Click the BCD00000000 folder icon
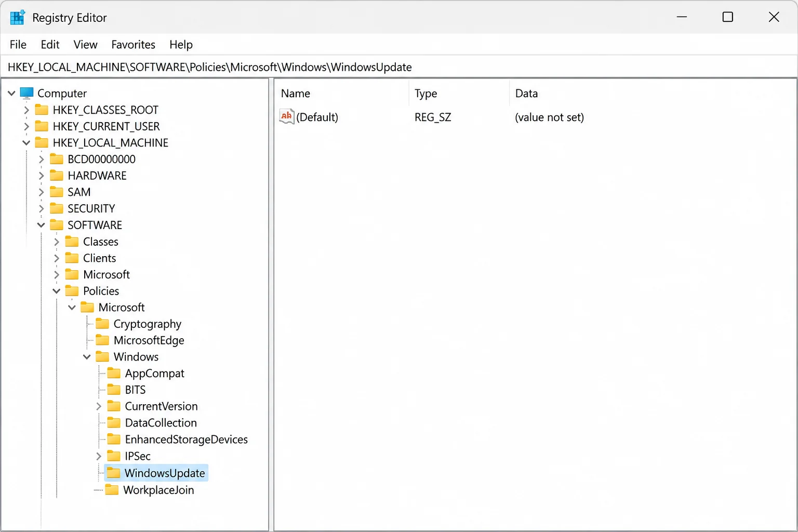The width and height of the screenshot is (798, 532). tap(57, 159)
